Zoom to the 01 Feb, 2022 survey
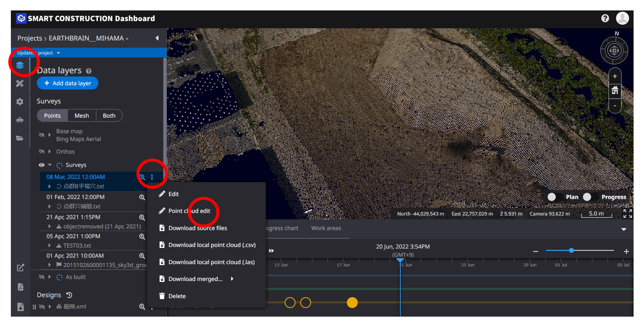 pos(142,197)
